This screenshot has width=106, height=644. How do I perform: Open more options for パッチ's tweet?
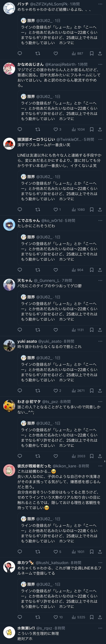coord(100,4)
